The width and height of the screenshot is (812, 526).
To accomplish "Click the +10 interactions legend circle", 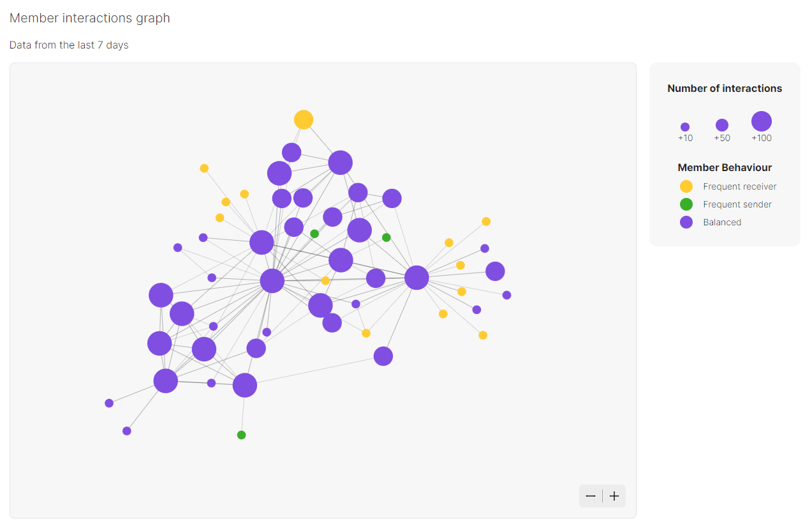I will [685, 127].
